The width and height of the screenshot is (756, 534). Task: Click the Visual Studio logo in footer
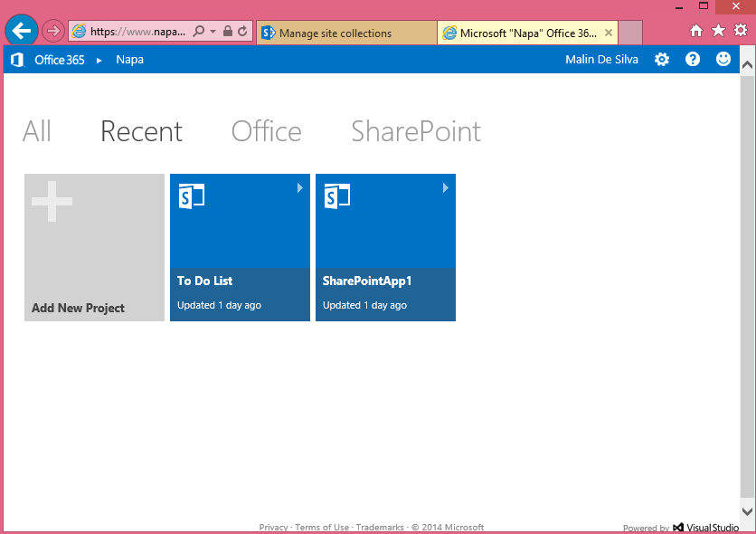706,528
